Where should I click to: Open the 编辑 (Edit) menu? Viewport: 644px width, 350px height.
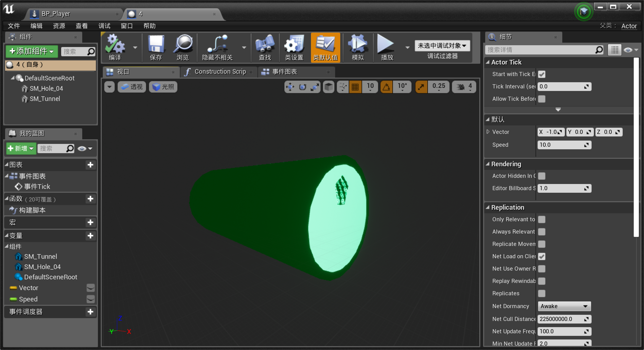tap(36, 26)
